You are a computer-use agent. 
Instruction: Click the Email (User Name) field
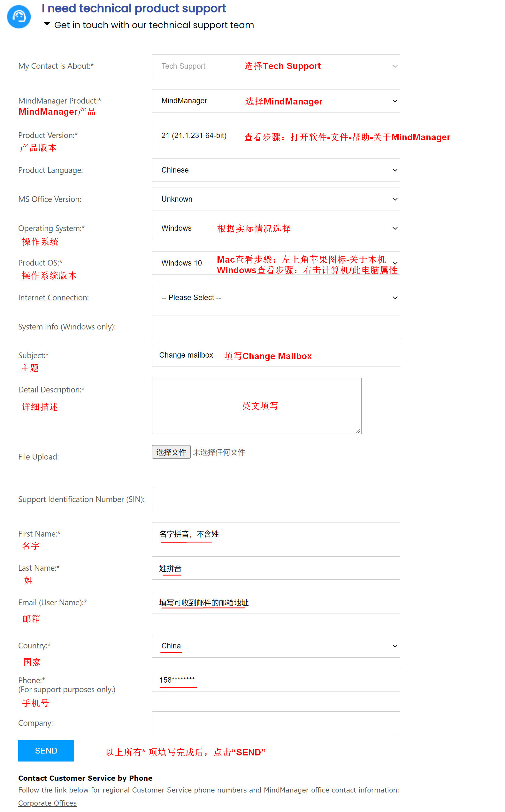click(x=276, y=602)
